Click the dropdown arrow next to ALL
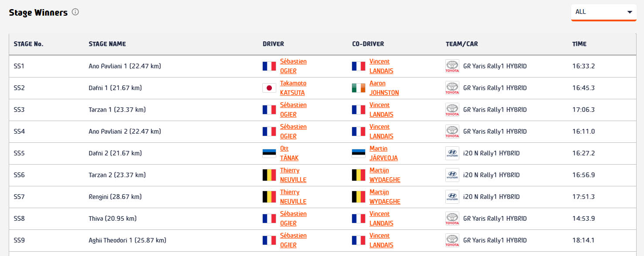The height and width of the screenshot is (256, 644). (x=630, y=12)
